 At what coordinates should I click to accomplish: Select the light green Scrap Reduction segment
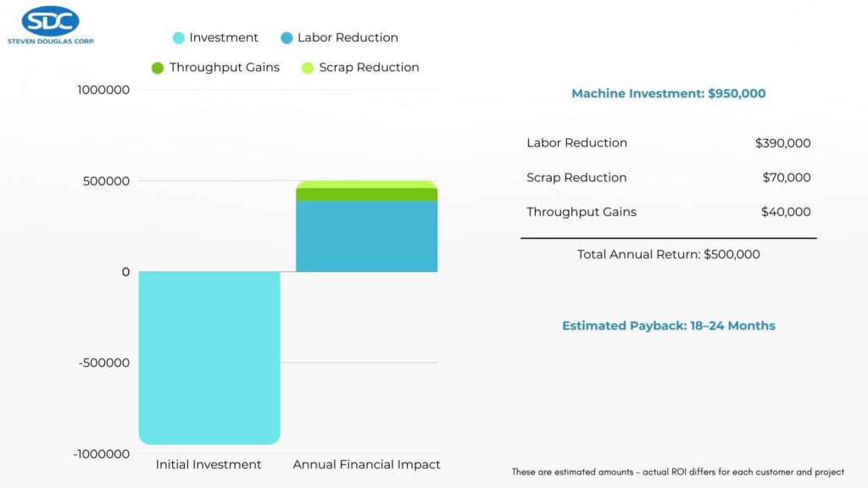coord(366,184)
